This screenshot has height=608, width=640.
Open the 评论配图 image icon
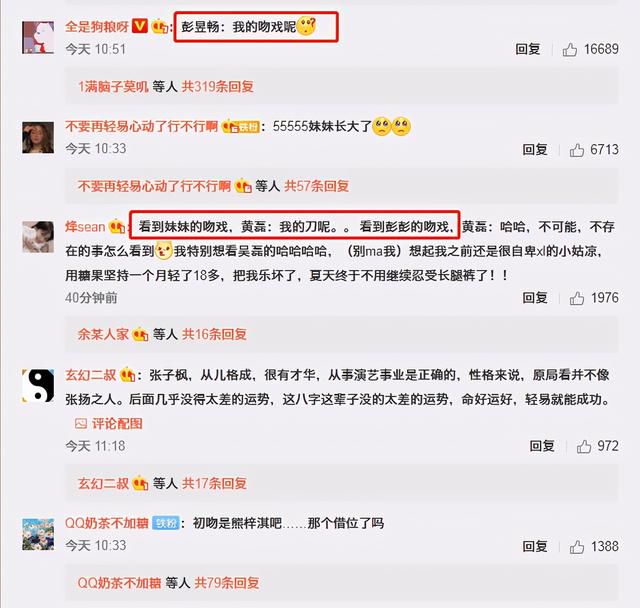pyautogui.click(x=80, y=424)
